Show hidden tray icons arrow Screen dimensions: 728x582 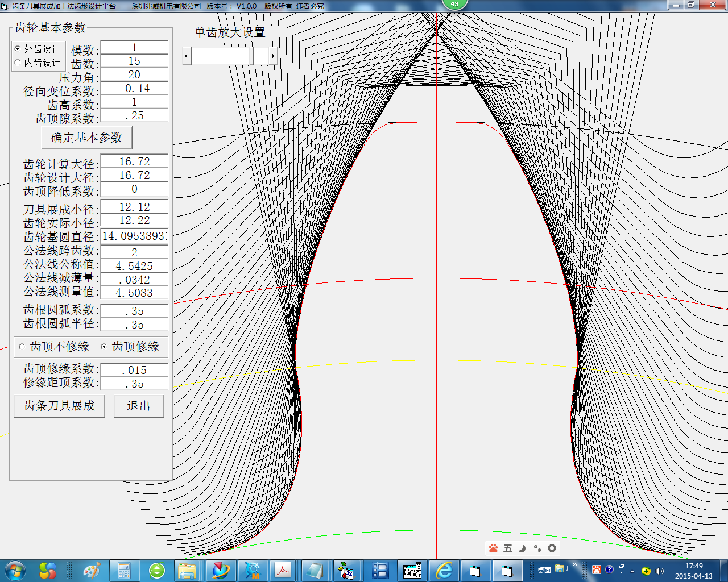(632, 571)
